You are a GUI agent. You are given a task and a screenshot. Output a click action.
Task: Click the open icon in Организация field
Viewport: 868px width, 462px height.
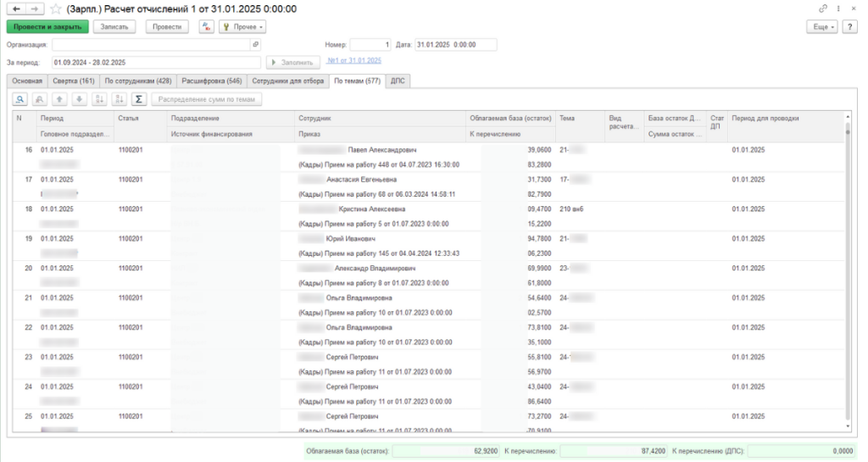(x=256, y=44)
